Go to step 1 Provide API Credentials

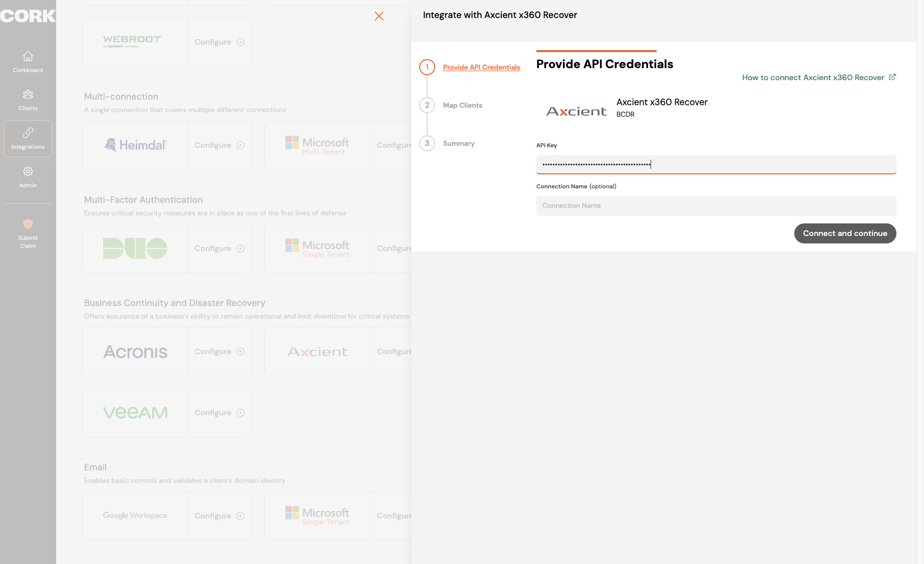[481, 67]
